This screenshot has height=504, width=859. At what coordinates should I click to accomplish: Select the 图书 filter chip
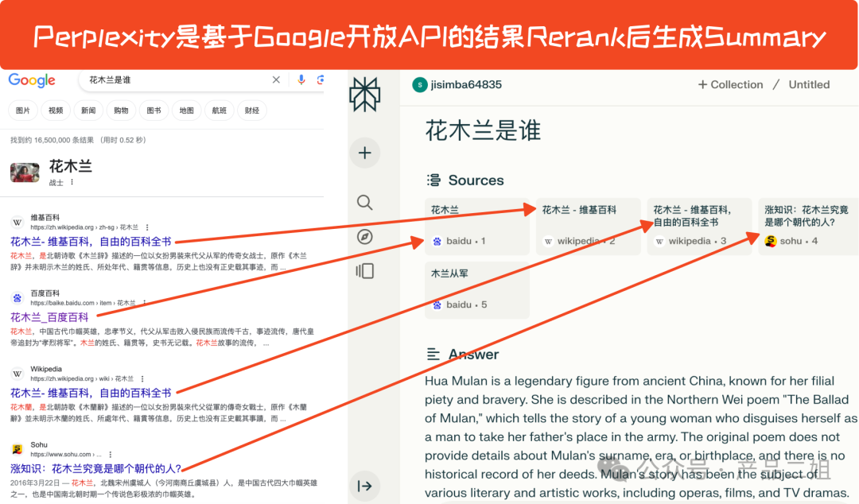click(154, 110)
